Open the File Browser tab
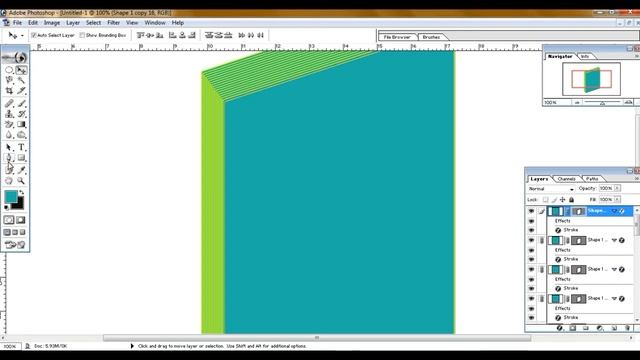This screenshot has width=640, height=360. (x=397, y=37)
